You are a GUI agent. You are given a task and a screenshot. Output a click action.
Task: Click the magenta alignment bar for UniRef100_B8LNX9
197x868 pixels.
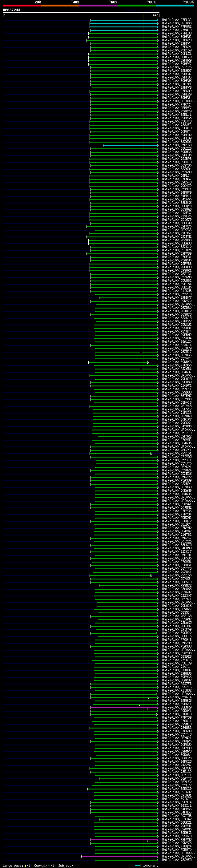coord(124,707)
